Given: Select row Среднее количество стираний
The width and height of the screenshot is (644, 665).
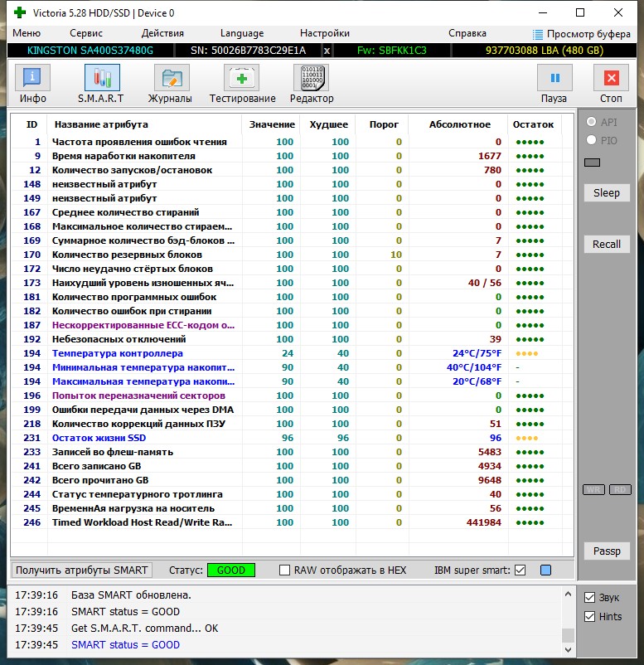Looking at the screenshot, I should pos(292,212).
